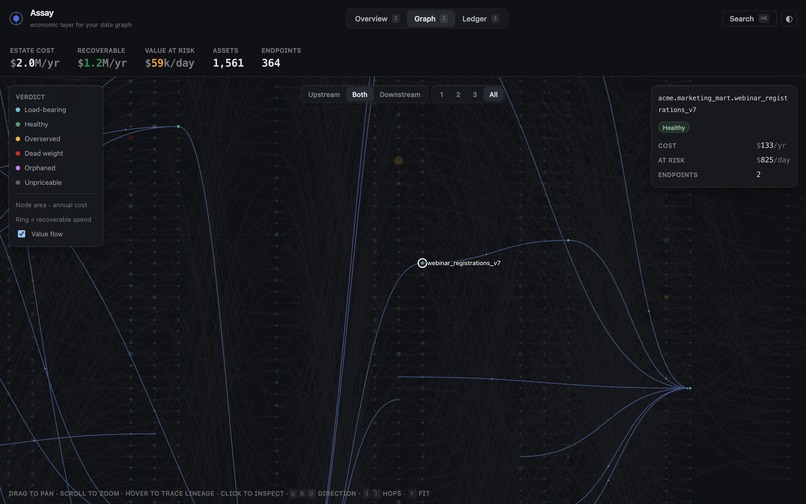The width and height of the screenshot is (806, 504).
Task: Select the webinar_registrations_v7 node circle
Action: tap(422, 263)
